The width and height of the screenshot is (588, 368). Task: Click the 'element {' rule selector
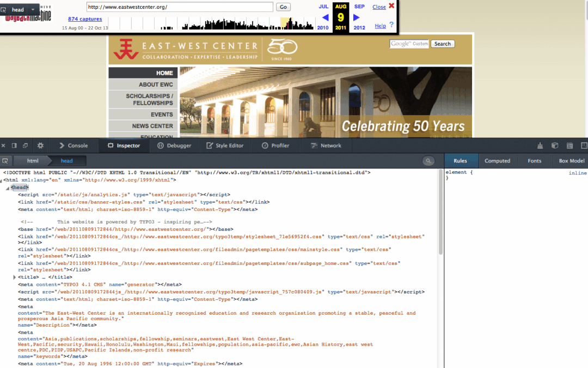pos(459,172)
